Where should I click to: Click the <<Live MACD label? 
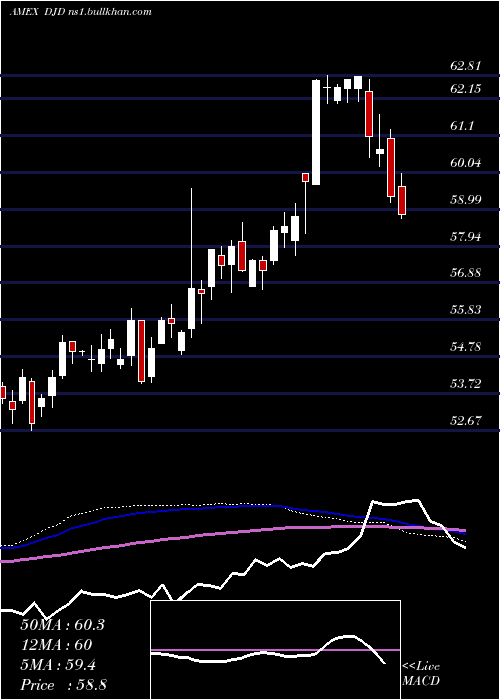click(x=421, y=674)
